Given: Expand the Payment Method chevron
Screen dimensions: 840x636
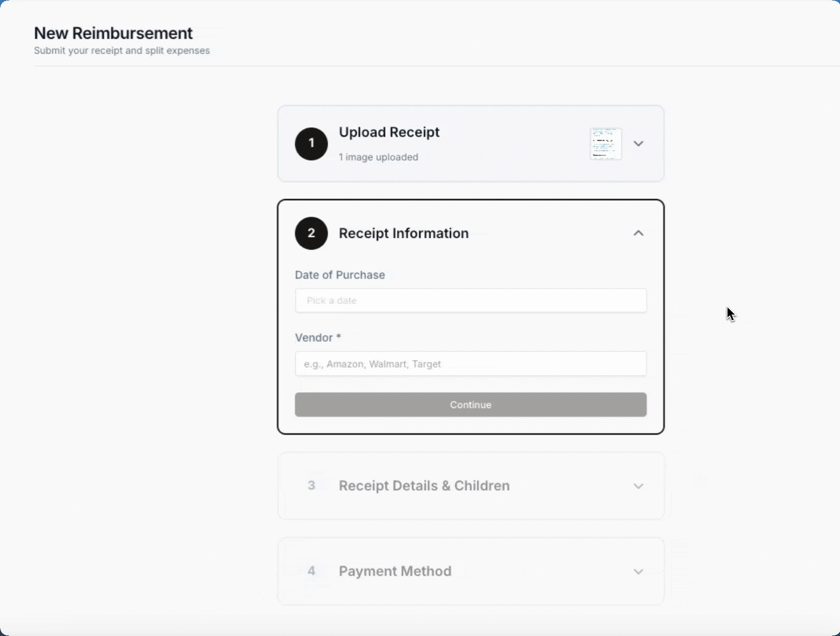Looking at the screenshot, I should (x=638, y=571).
